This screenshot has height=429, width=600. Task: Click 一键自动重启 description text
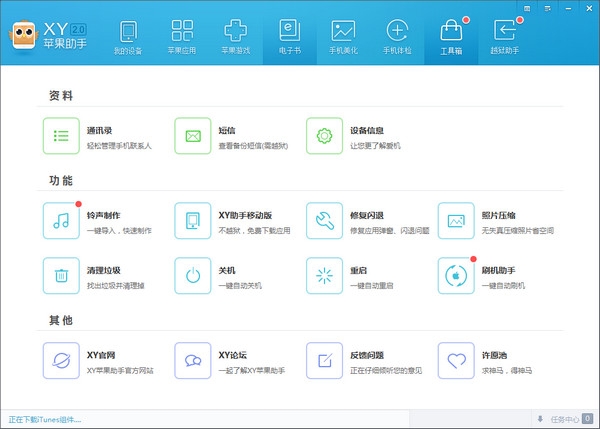[x=372, y=285]
